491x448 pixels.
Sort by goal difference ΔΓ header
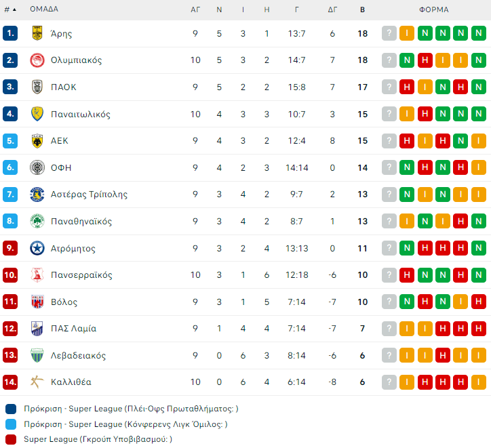pos(332,9)
